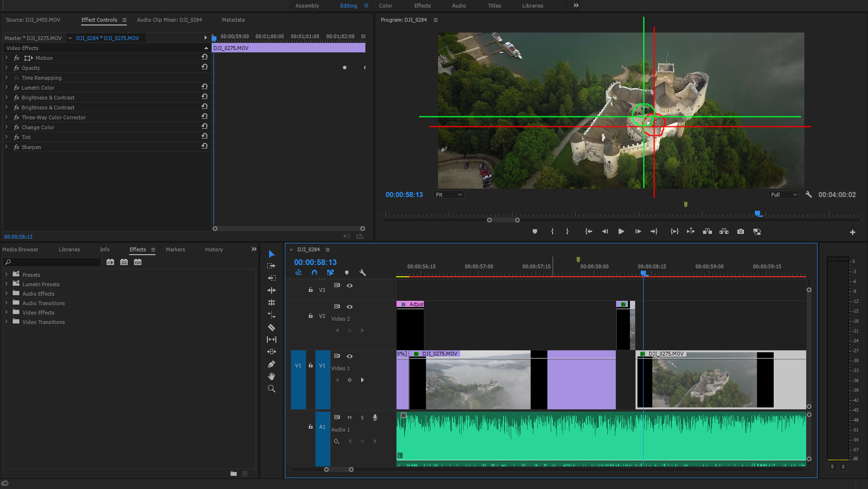Open the workspace overflow chevrons
Viewport: 868px width, 489px height.
pyautogui.click(x=576, y=5)
